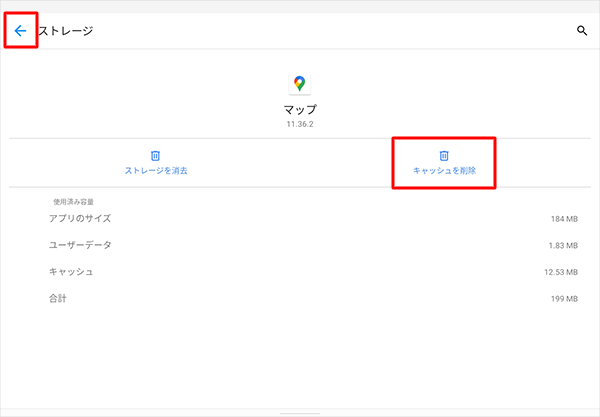Image resolution: width=600 pixels, height=417 pixels.
Task: Tap the back arrow icon
Action: [x=20, y=31]
